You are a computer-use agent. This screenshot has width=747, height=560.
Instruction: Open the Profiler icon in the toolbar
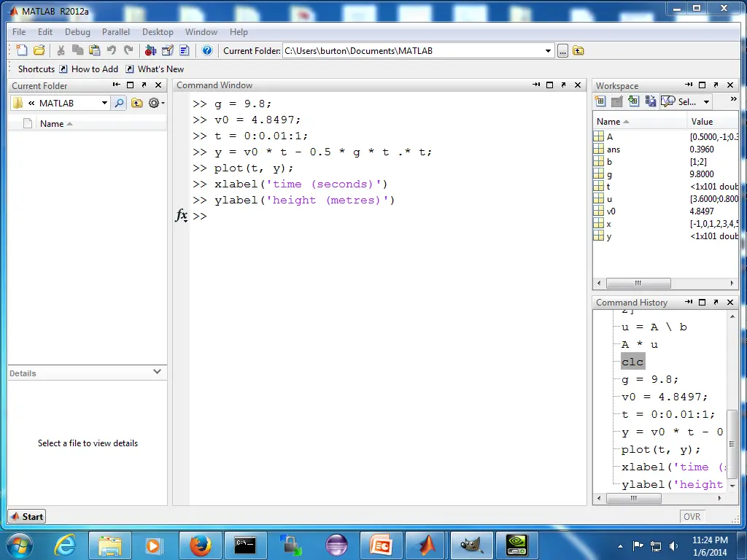click(185, 50)
